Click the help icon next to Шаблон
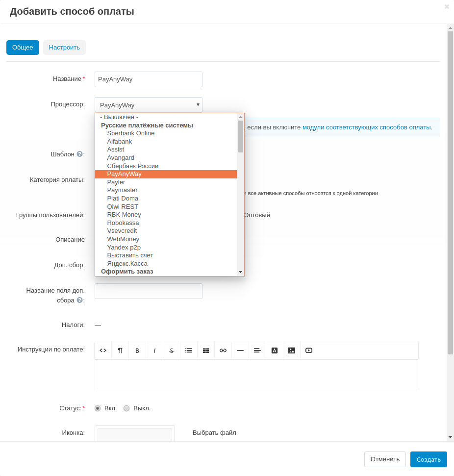The image size is (454, 476). coord(79,154)
